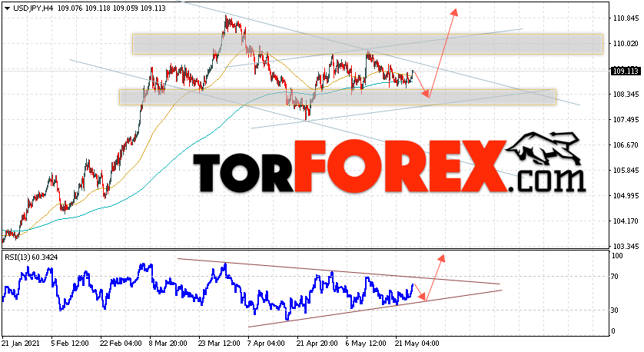Select the price scale value 104.170
This screenshot has height=352, width=644.
pyautogui.click(x=626, y=221)
